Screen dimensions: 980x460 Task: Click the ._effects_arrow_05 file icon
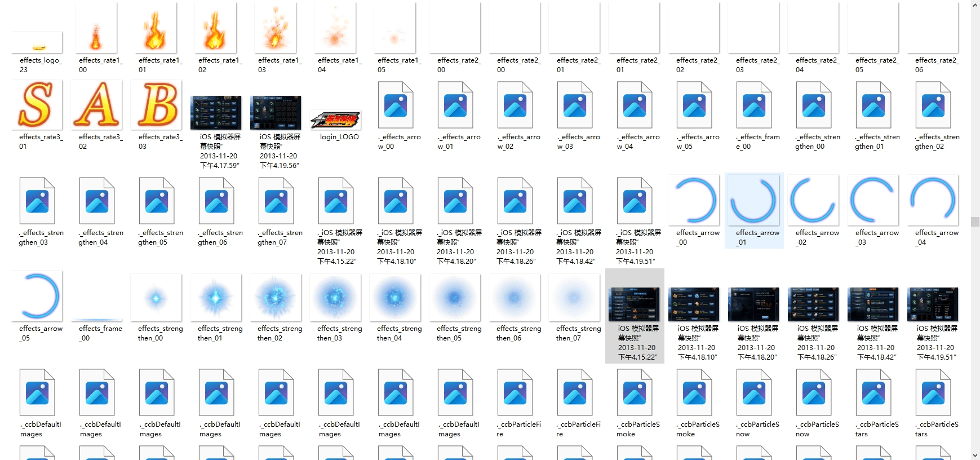point(694,106)
